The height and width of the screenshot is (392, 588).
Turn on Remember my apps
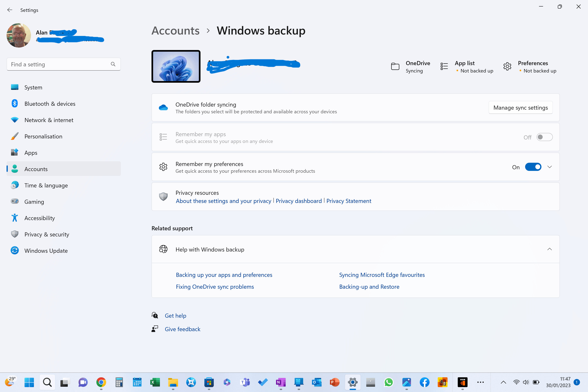pos(545,137)
